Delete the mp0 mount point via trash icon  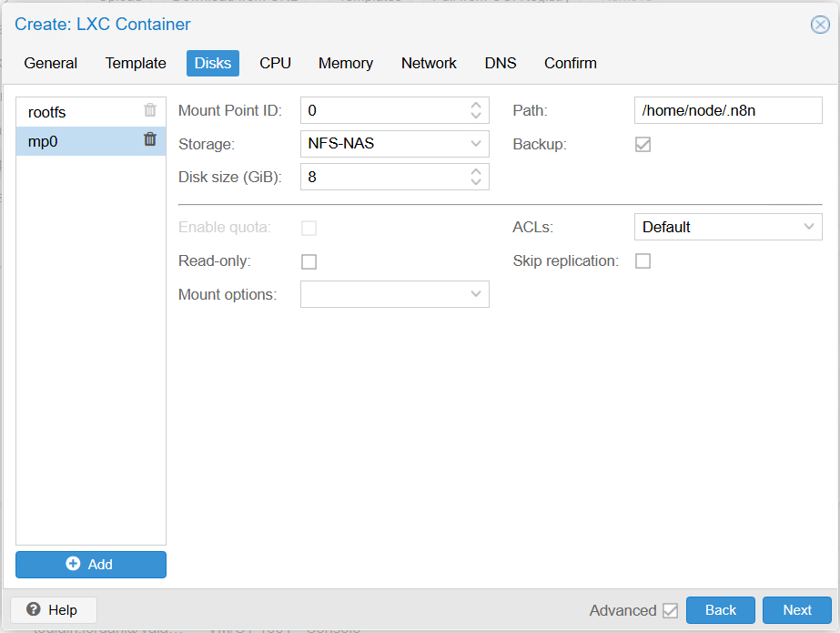click(150, 139)
